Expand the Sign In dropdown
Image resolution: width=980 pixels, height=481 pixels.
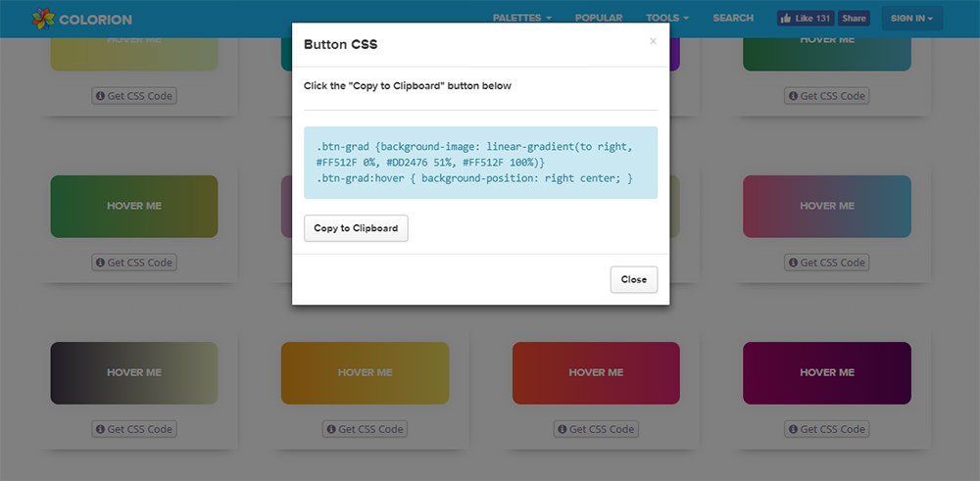pyautogui.click(x=911, y=18)
